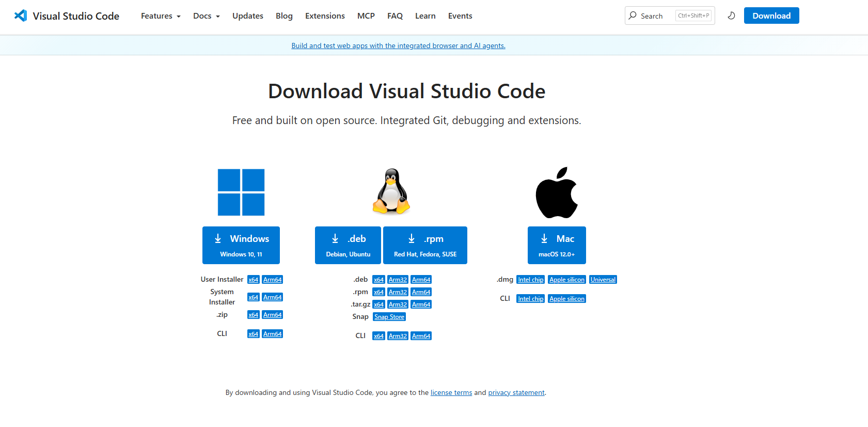This screenshot has width=868, height=427.
Task: Get the .tar.gz Arm32 link
Action: (x=398, y=304)
